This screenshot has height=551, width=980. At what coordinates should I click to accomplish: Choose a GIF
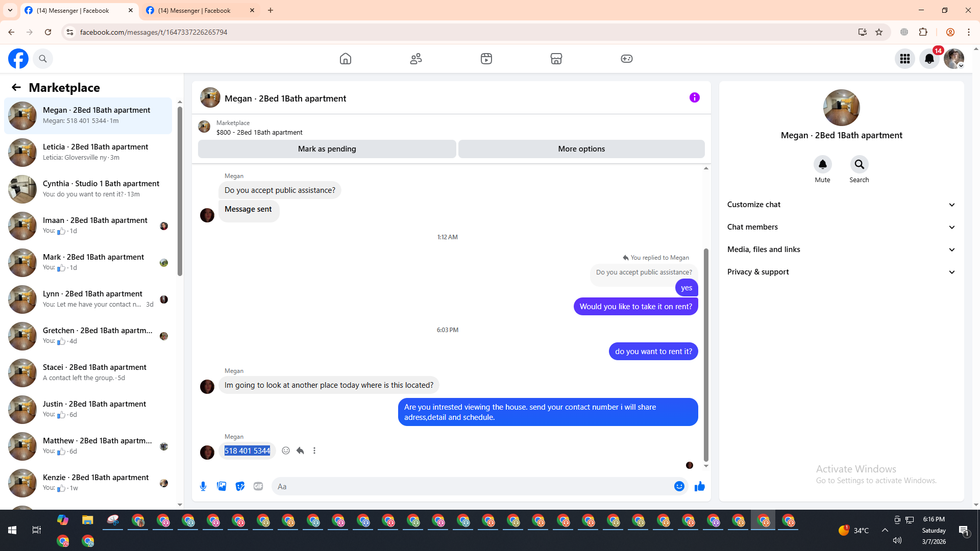coord(258,486)
